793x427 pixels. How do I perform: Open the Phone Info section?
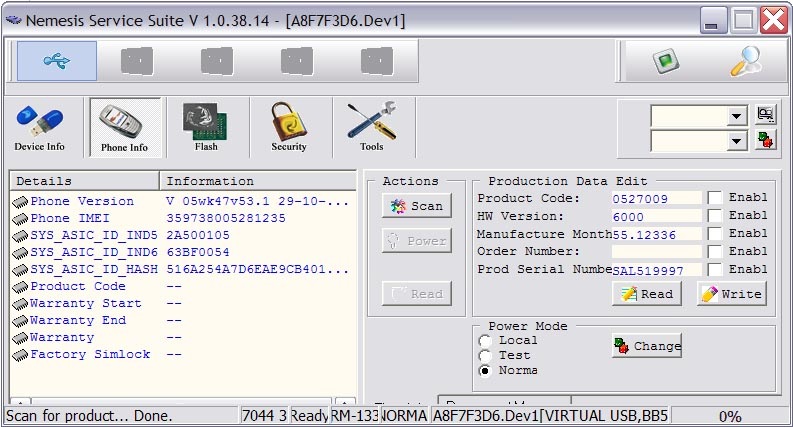pyautogui.click(x=124, y=128)
